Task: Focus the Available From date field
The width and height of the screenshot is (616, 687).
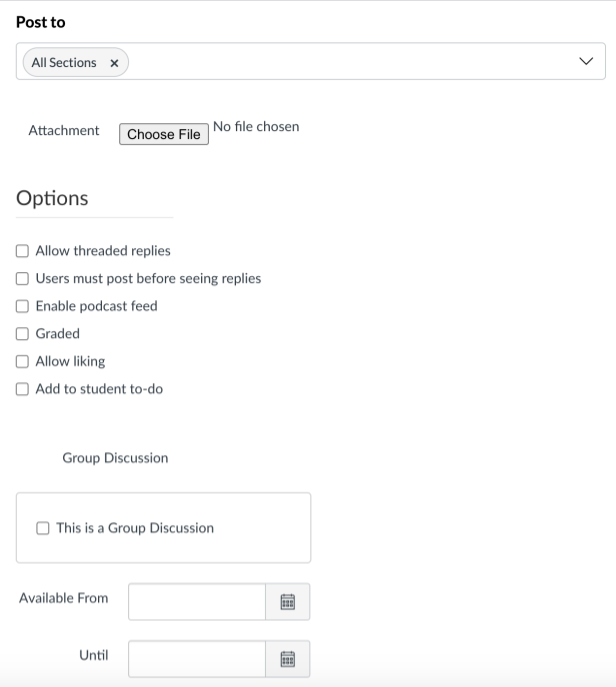Action: click(197, 602)
